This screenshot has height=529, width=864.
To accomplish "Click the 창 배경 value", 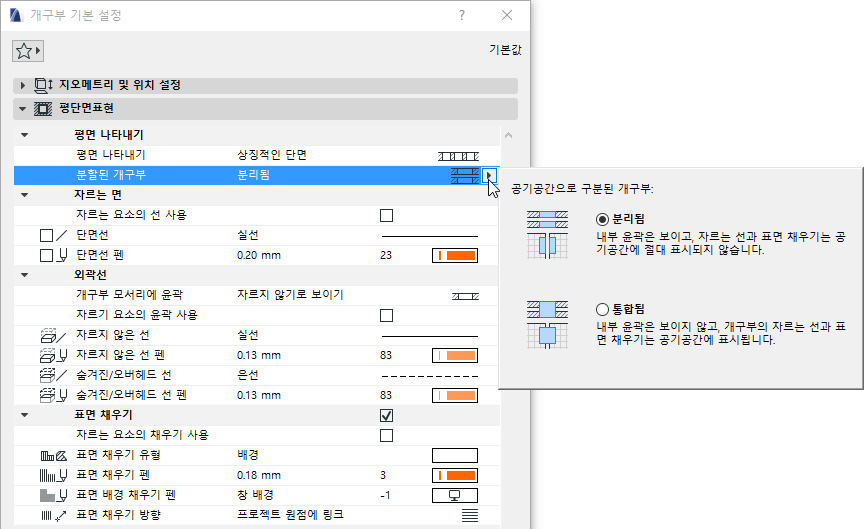I will (255, 495).
